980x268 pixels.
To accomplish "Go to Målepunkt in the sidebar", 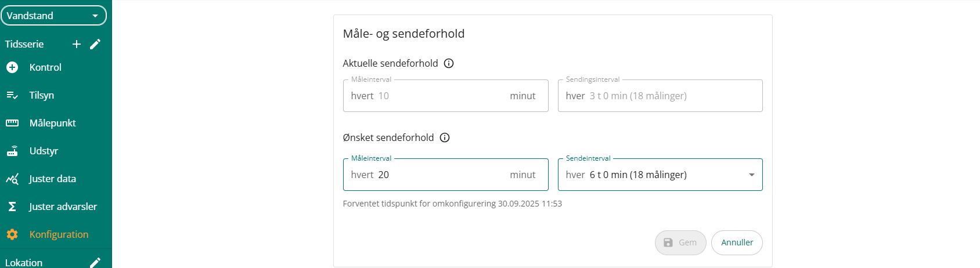I will [52, 123].
